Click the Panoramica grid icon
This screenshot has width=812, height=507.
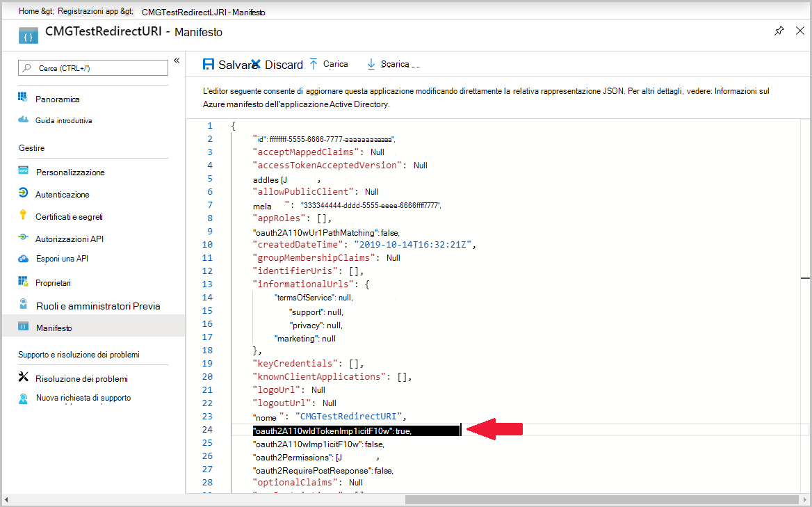(x=23, y=97)
